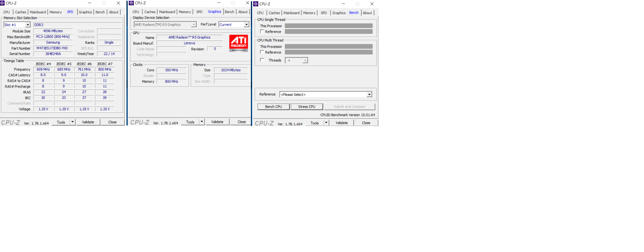The width and height of the screenshot is (644, 252).
Task: Enable the Reference checkbox under CPU Multi Thread
Action: 262,52
